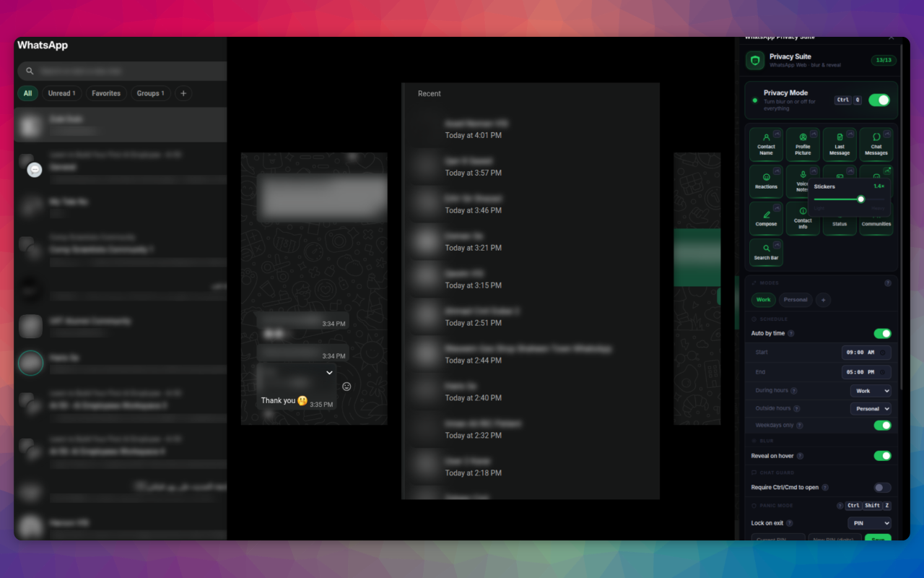924x578 pixels.
Task: Open intensity control on Contact Name tile
Action: 777,134
